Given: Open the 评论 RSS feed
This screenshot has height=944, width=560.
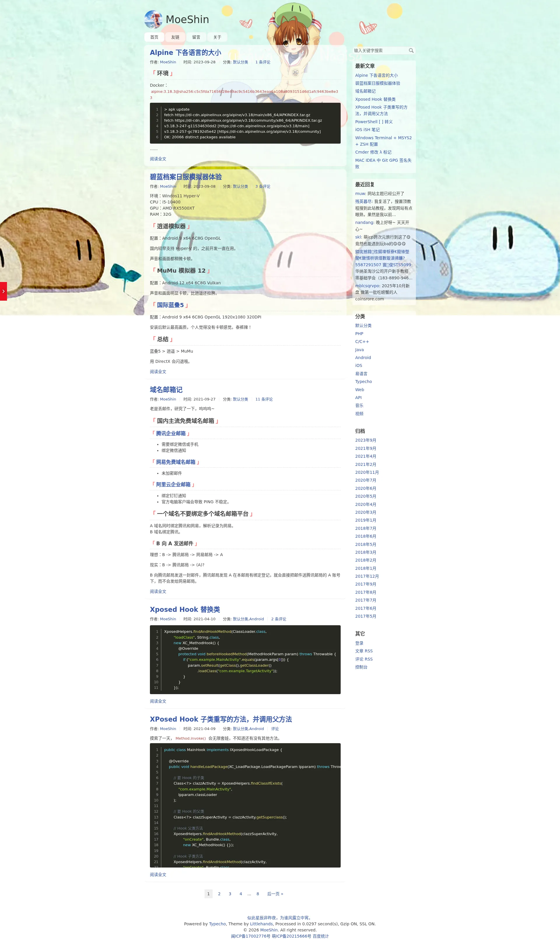Looking at the screenshot, I should (x=364, y=659).
